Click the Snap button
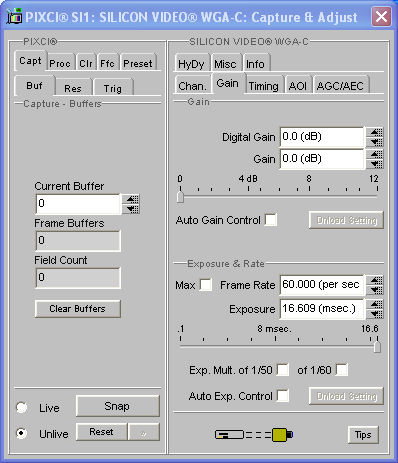Viewport: 398px width, 463px height. coord(118,406)
